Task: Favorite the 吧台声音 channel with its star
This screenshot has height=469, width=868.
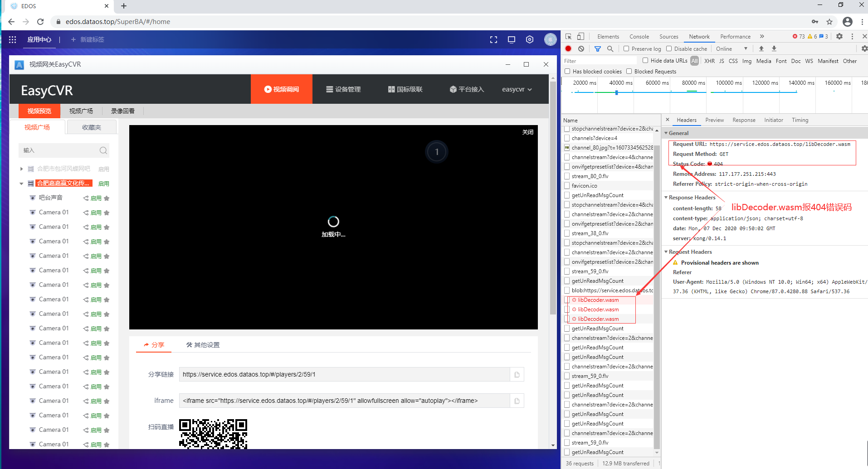Action: pos(107,198)
